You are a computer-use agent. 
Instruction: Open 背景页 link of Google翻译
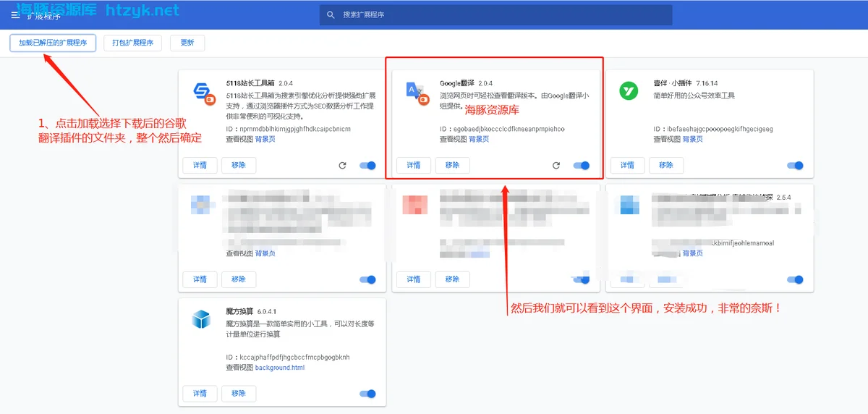(479, 139)
